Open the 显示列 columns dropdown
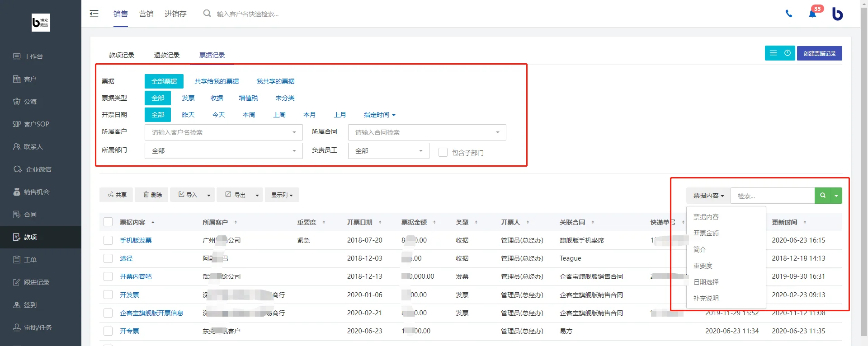Image resolution: width=868 pixels, height=346 pixels. (x=282, y=195)
